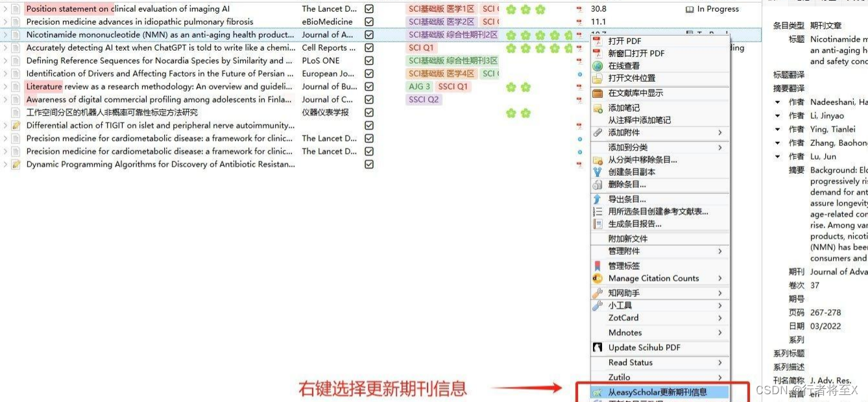This screenshot has width=868, height=402.
Task: Click In Progress status icon in first row
Action: click(x=690, y=9)
